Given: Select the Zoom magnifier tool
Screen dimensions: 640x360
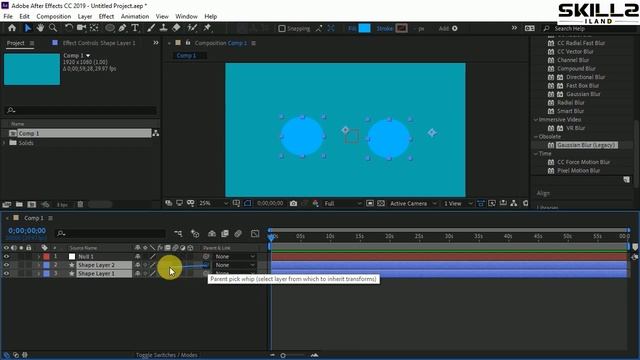Looking at the screenshot, I should click(x=53, y=28).
